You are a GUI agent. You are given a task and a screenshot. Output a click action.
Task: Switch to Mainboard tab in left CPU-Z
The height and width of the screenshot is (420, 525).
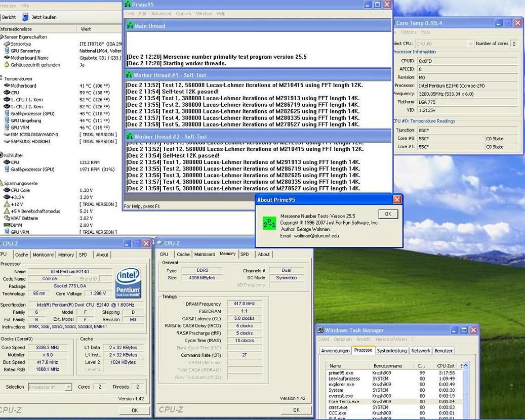(x=43, y=255)
